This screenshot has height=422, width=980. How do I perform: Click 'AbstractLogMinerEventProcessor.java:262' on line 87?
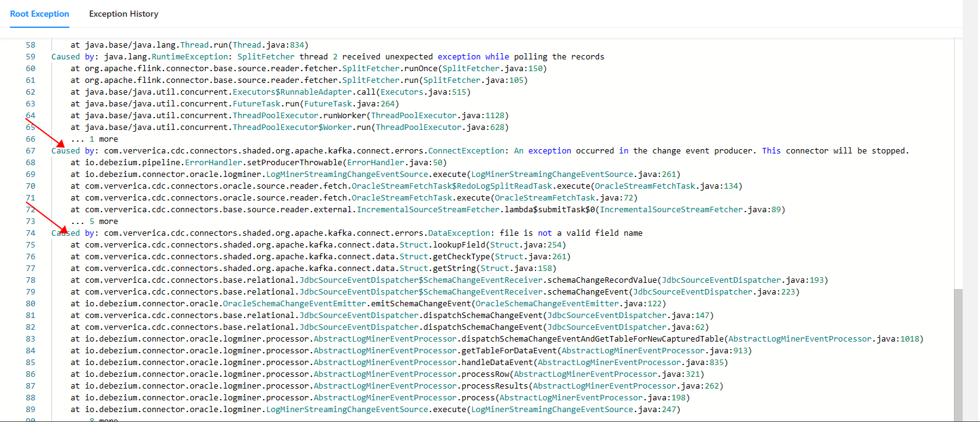pos(626,385)
